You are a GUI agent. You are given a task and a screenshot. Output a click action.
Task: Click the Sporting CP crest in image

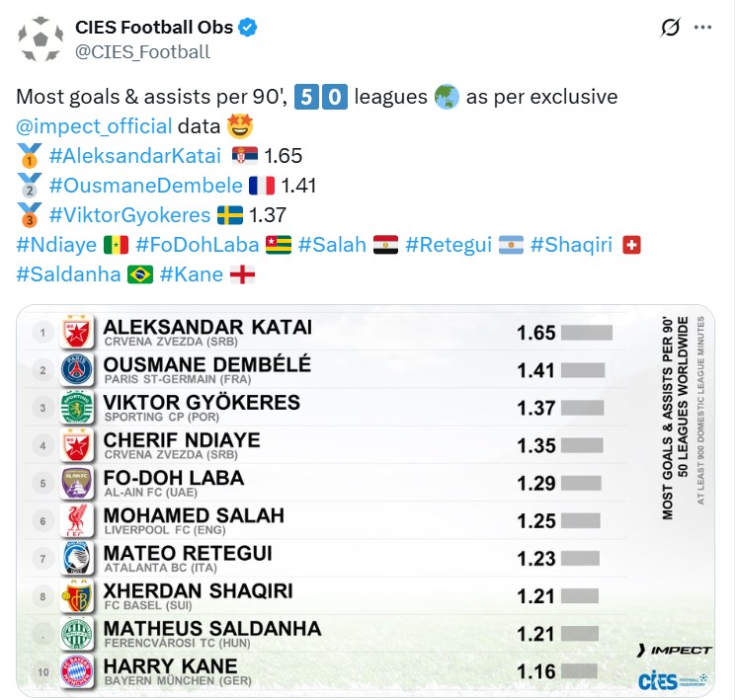click(x=77, y=408)
